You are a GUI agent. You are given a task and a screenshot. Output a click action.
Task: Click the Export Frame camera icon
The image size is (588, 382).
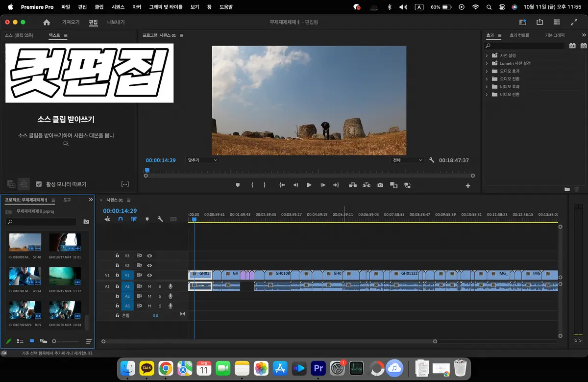(x=380, y=185)
